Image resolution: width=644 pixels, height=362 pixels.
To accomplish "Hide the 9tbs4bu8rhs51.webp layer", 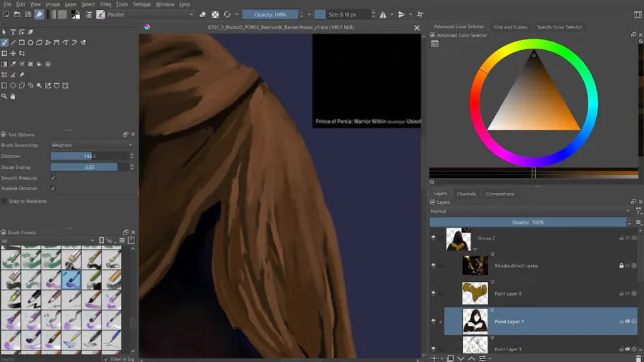I will [434, 265].
